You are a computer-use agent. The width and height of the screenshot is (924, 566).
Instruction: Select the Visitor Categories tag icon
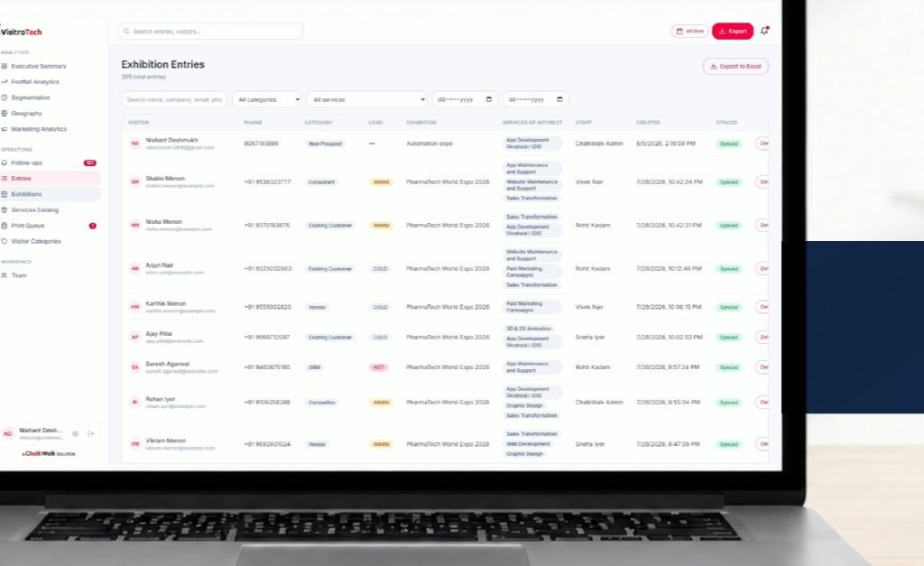point(5,241)
